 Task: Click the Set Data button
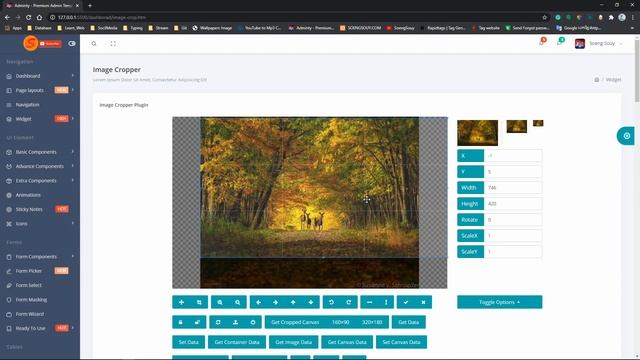[189, 342]
